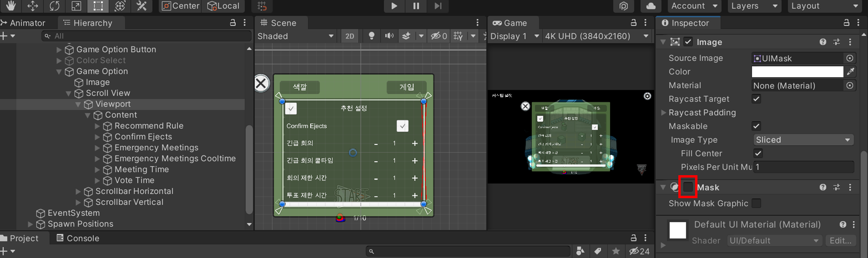
Task: Use the Color eyedropper
Action: pos(851,72)
